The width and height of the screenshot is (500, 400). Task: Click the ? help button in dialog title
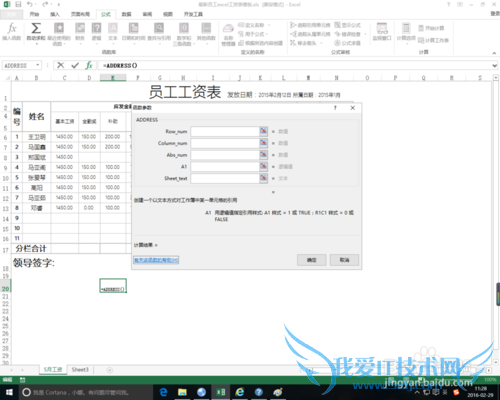(335, 108)
